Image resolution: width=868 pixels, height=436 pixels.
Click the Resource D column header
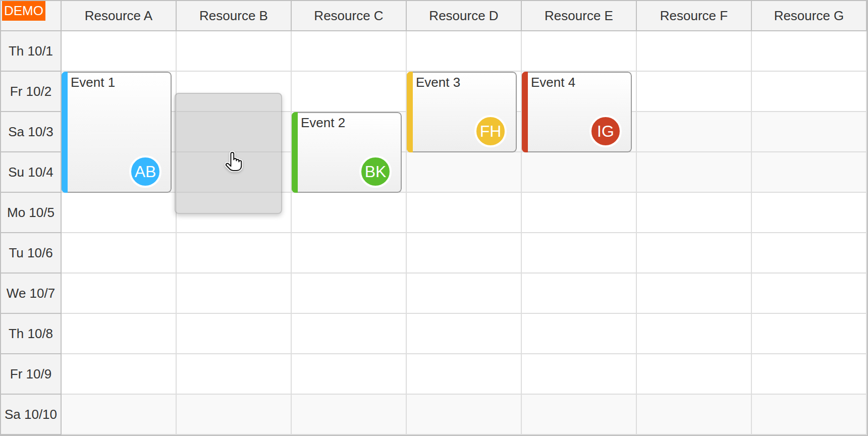pos(464,16)
